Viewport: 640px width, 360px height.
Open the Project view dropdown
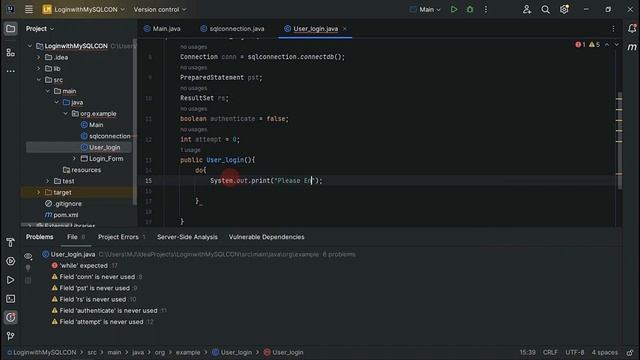(x=40, y=29)
